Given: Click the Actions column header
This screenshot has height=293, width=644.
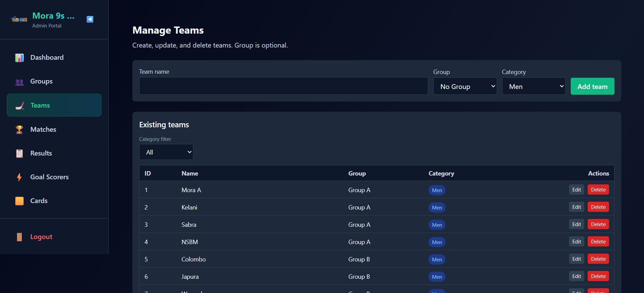Looking at the screenshot, I should click(599, 173).
